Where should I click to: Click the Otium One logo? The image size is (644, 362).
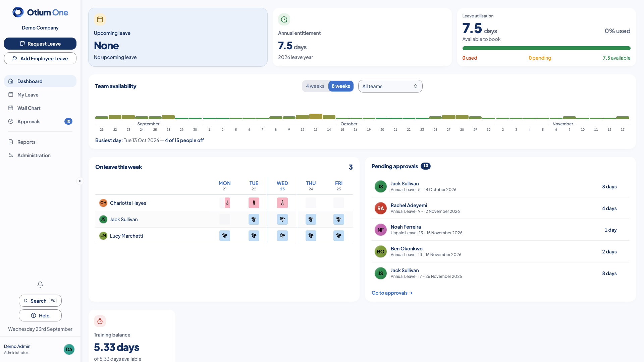40,12
